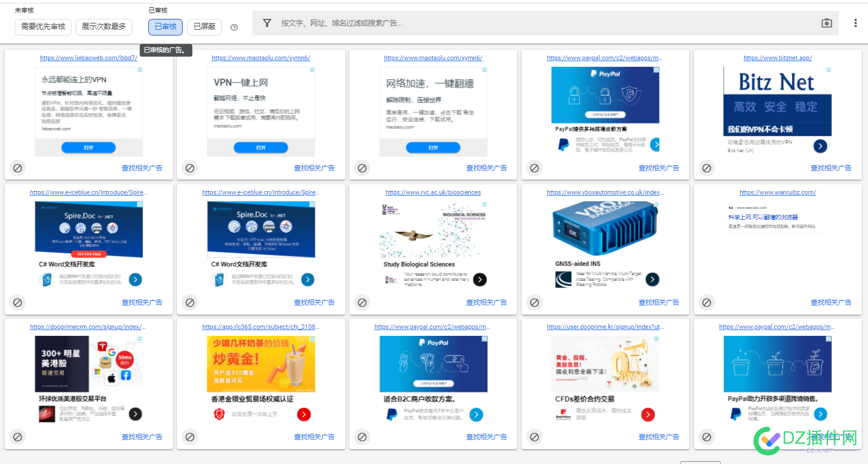The image size is (868, 464).
Task: Open the www.bitznet.app URL link
Action: (778, 58)
